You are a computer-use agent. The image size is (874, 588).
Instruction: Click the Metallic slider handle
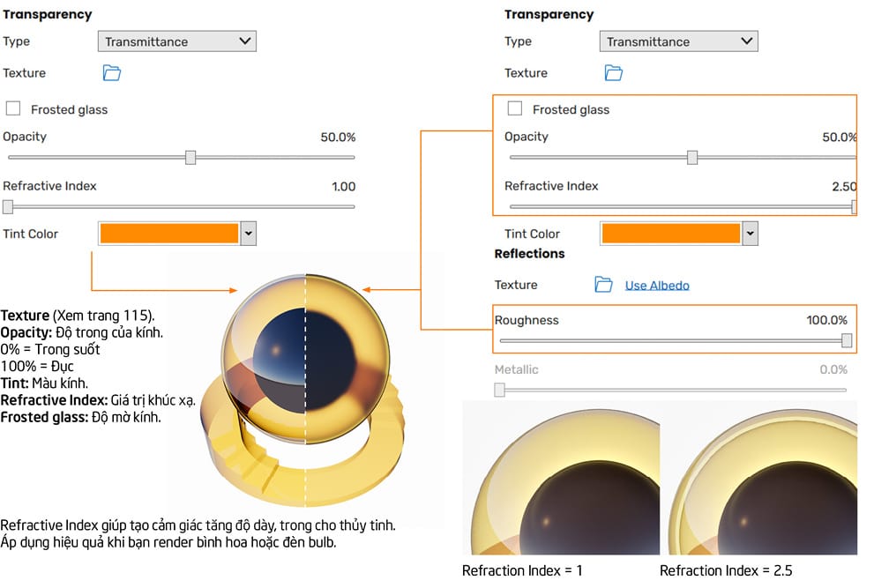pos(499,390)
